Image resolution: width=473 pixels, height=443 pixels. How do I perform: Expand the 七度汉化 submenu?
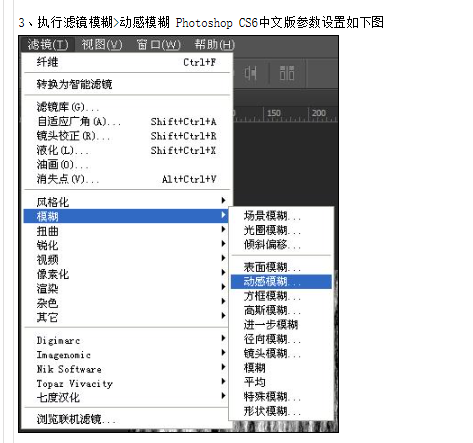pos(127,397)
